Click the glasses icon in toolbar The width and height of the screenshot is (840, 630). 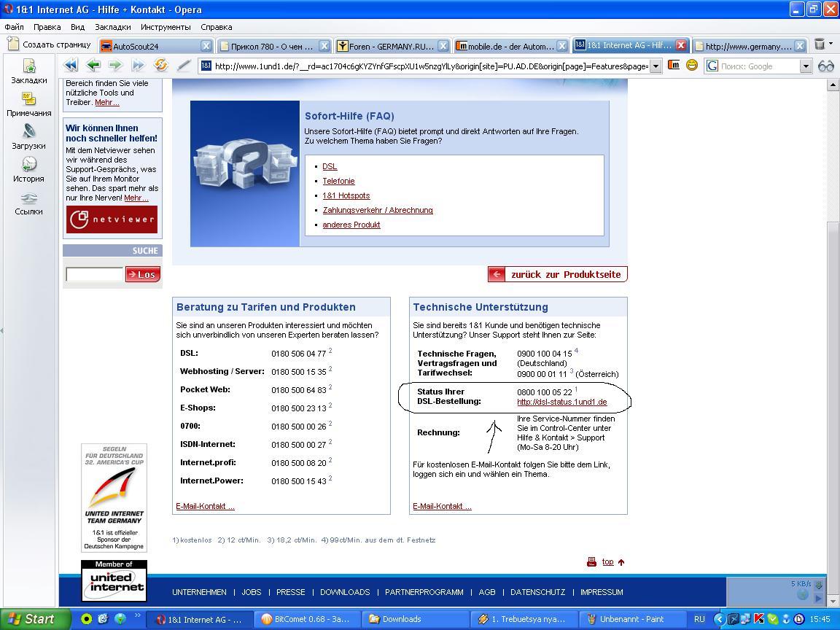tap(826, 66)
